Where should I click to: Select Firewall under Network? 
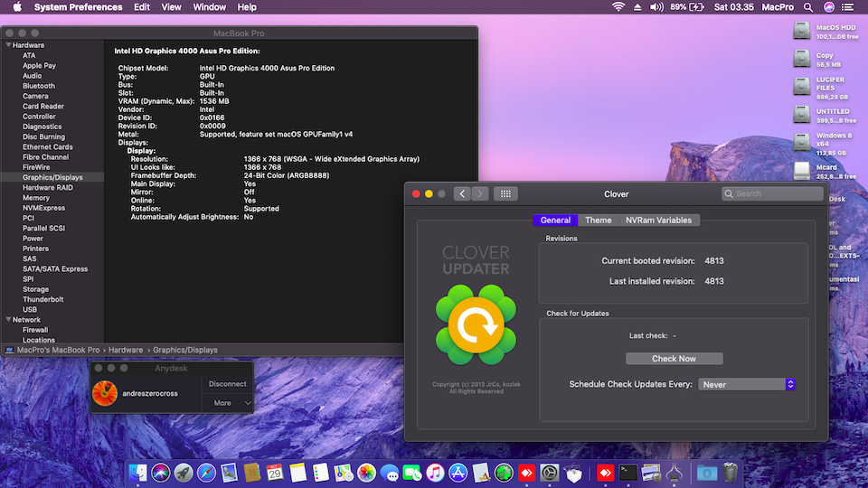35,330
